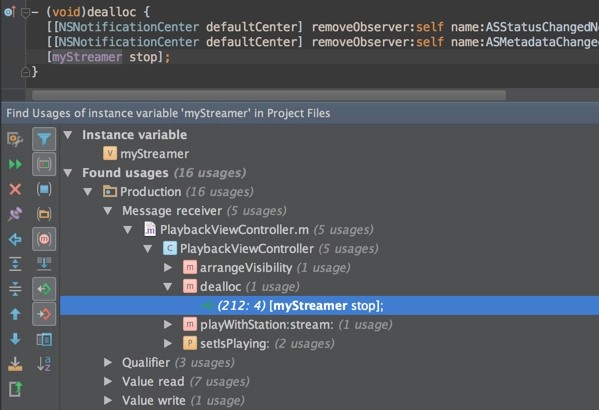This screenshot has height=410, width=599.
Task: Expand the arrangeVisibility method node
Action: point(168,267)
